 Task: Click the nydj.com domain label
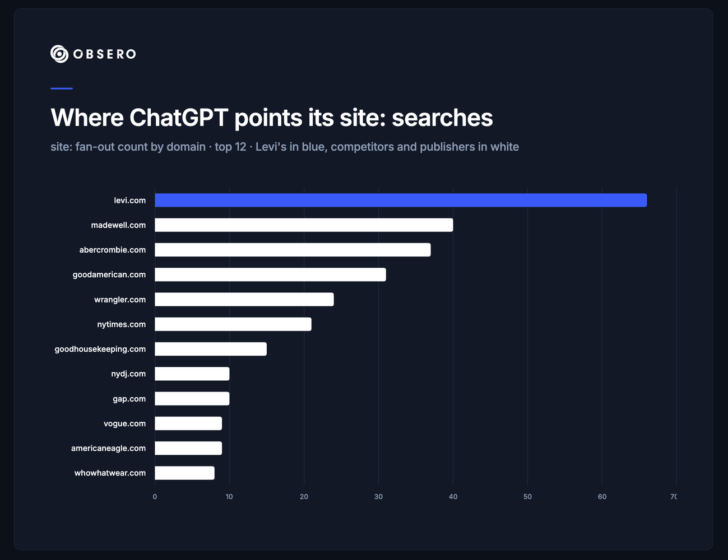[128, 374]
